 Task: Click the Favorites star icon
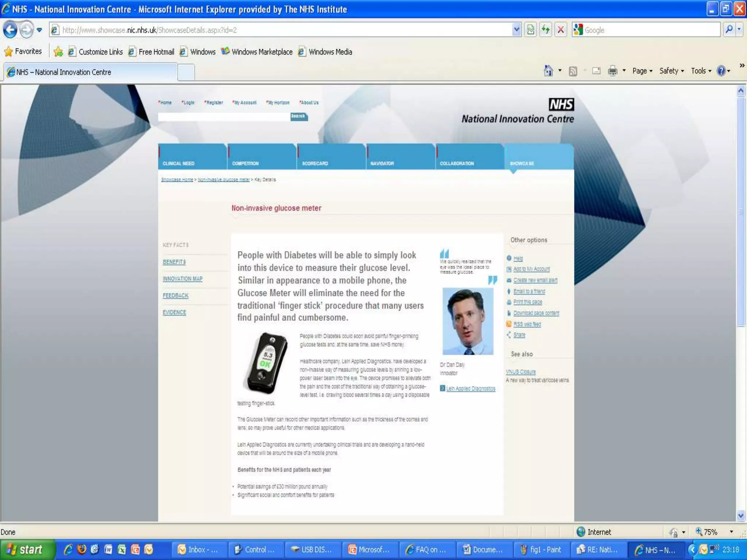pyautogui.click(x=9, y=52)
